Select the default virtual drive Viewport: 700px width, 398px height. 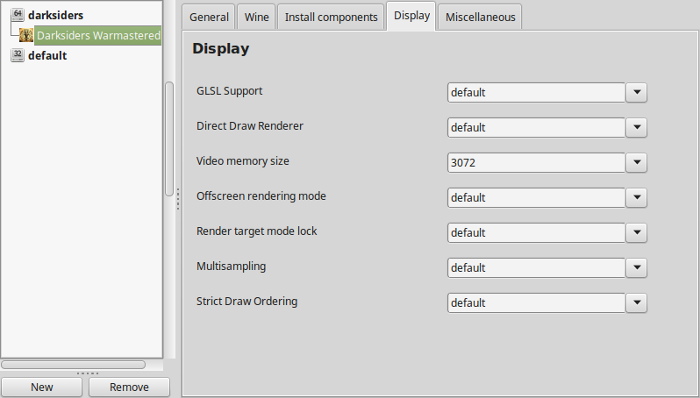[47, 55]
